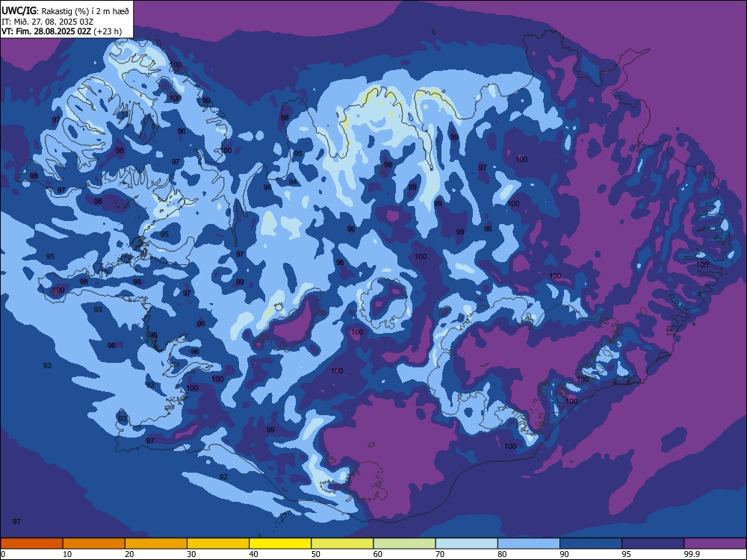Pick the amber 20–30 legend swatch
The image size is (747, 560).
[x=156, y=544]
